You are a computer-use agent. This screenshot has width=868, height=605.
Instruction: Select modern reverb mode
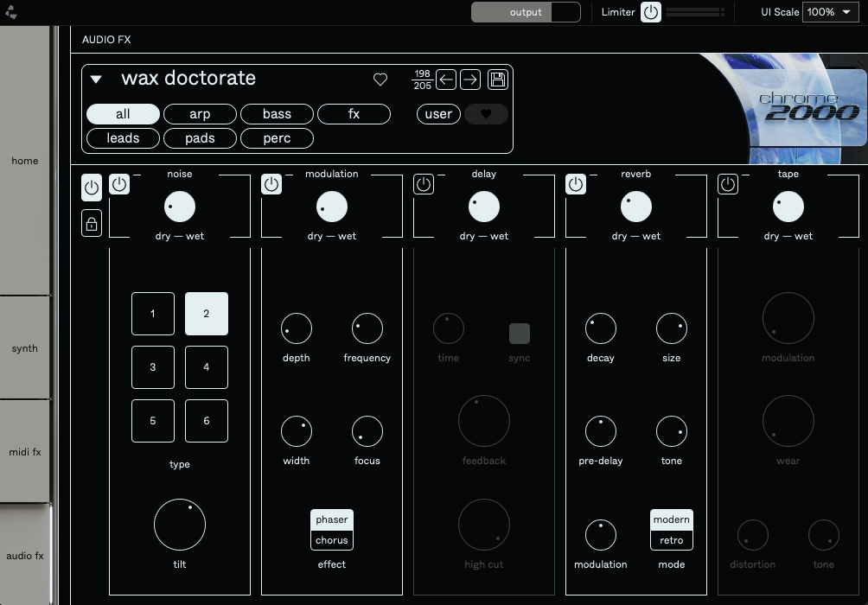672,519
